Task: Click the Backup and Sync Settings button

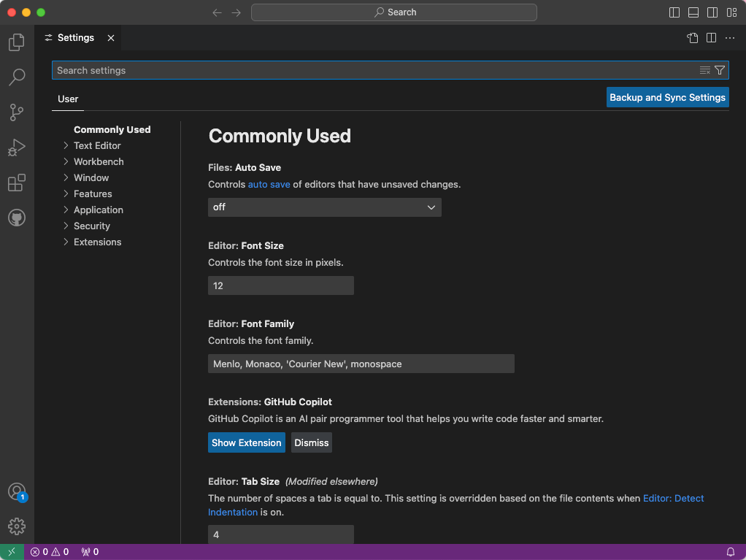Action: pos(667,97)
